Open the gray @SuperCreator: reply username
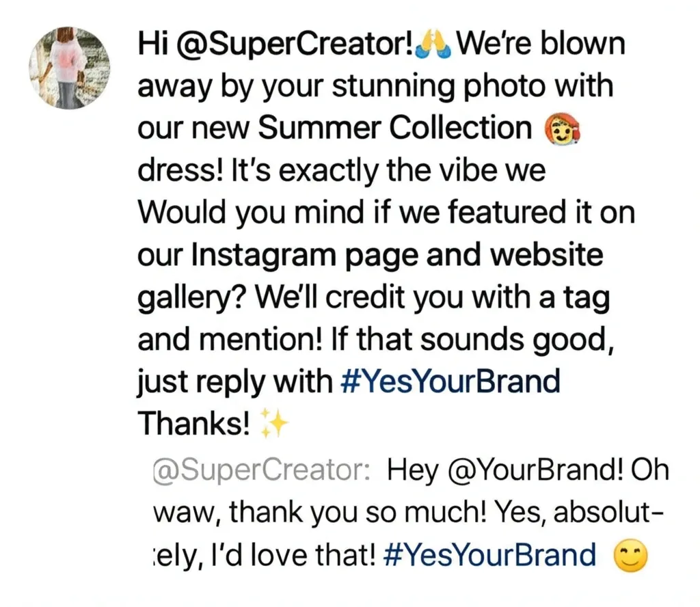This screenshot has height=607, width=700. [x=261, y=470]
